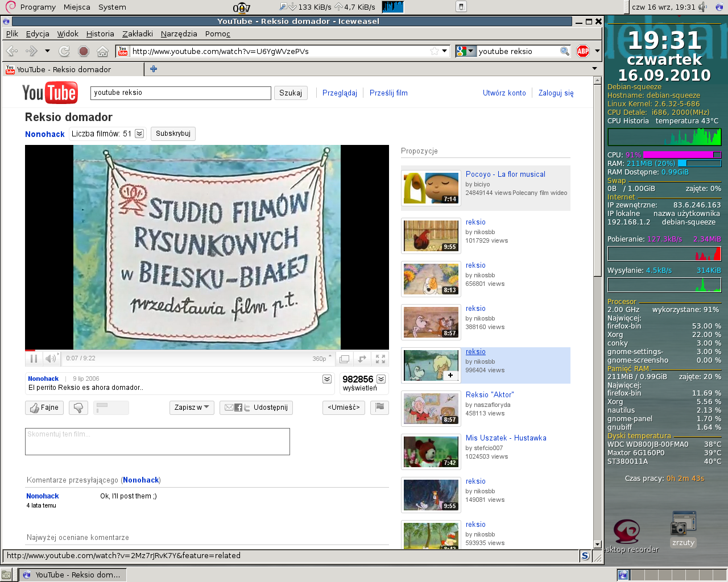Add reksio video to queue with plus icon

pos(450,375)
